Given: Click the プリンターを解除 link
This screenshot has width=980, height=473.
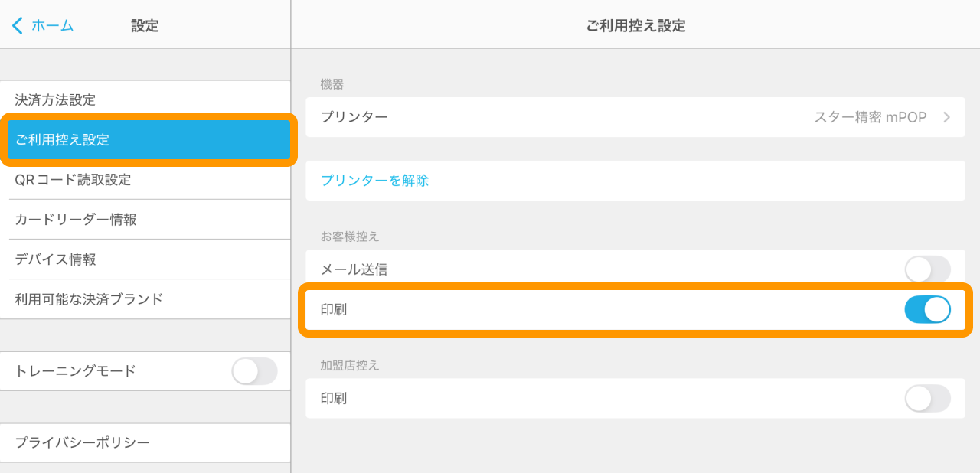Looking at the screenshot, I should coord(374,181).
